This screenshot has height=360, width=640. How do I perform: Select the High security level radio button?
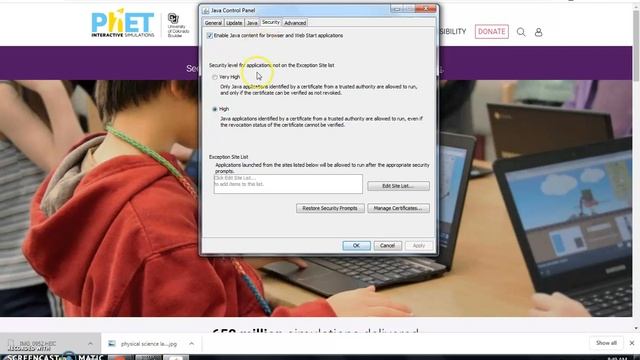tap(215, 109)
